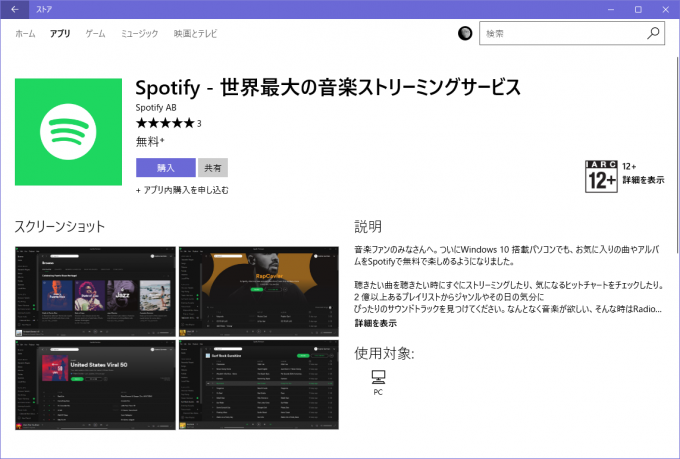The height and width of the screenshot is (459, 680).
Task: Go back using the back arrow
Action: click(x=14, y=9)
